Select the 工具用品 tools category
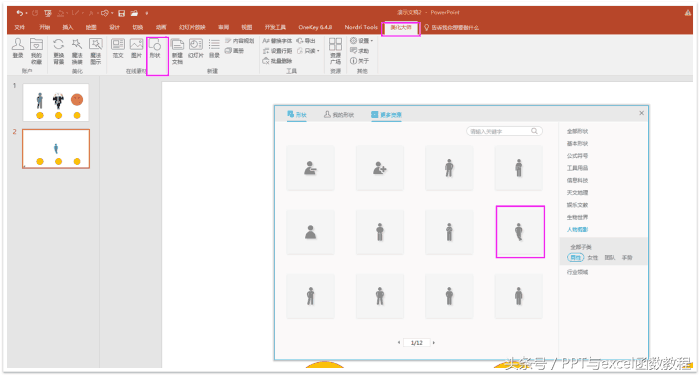The image size is (700, 376). pos(577,168)
